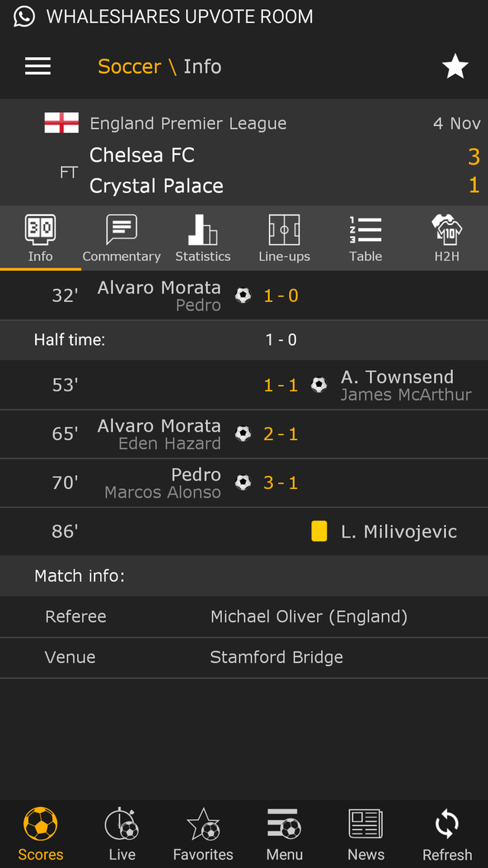Image resolution: width=488 pixels, height=868 pixels.
Task: Tap the L. Milivojevic yellow card event
Action: [x=398, y=532]
